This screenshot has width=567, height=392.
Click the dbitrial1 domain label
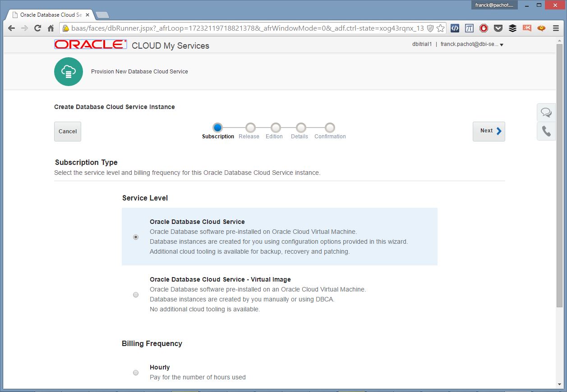(x=422, y=45)
